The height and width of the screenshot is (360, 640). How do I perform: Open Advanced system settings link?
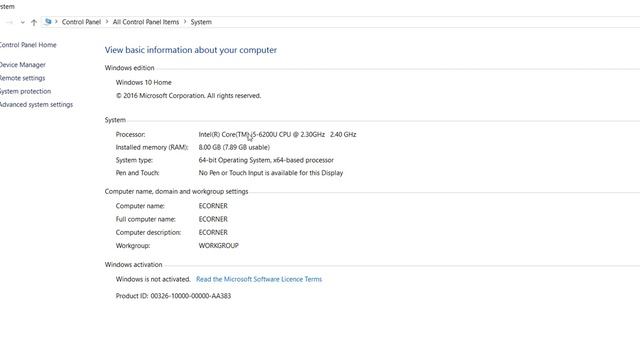[36, 104]
